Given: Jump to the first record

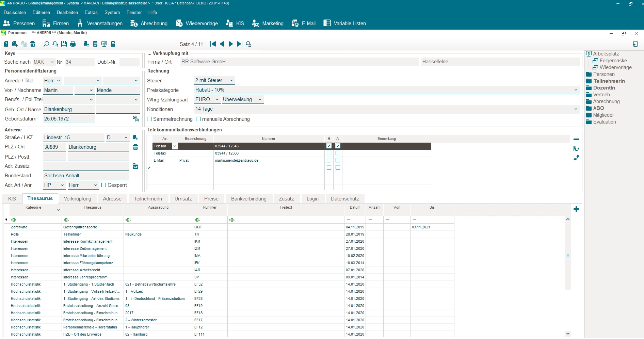Looking at the screenshot, I should (x=213, y=44).
